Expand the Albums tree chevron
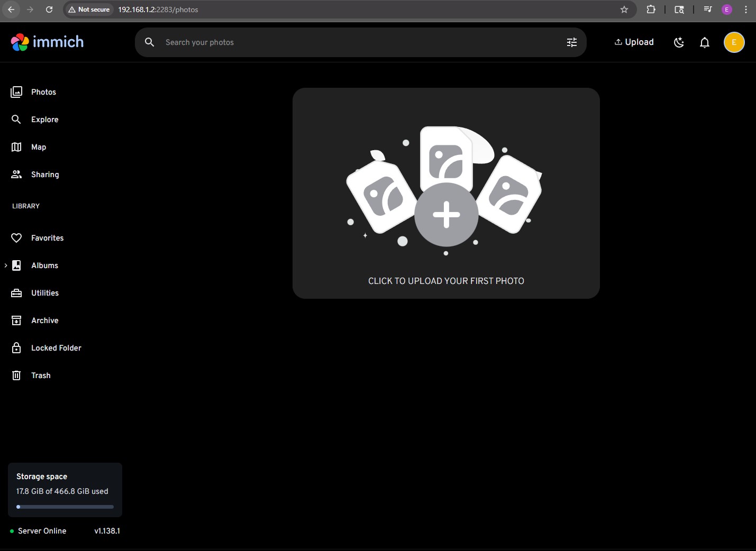The image size is (756, 551). point(5,265)
